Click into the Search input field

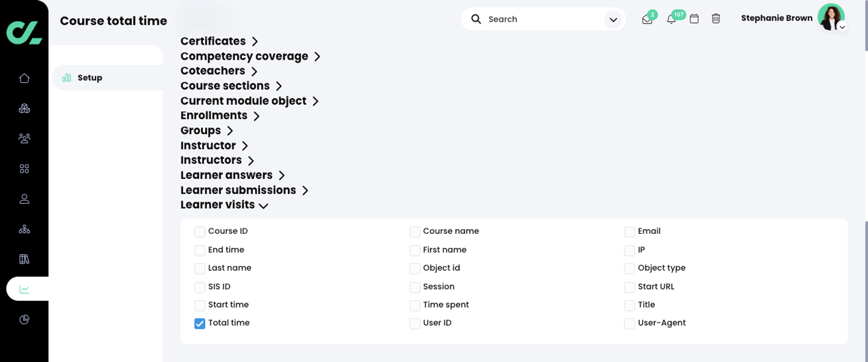point(543,19)
